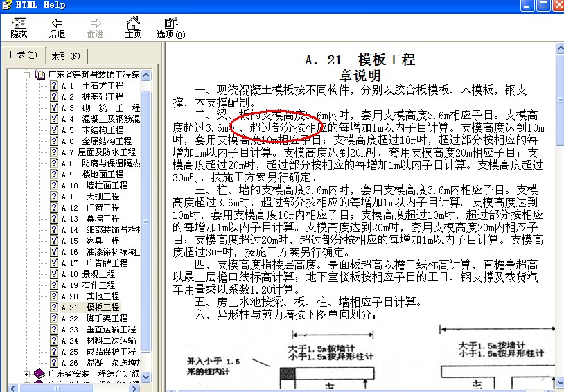Click the topic icon for A.14 细部装饰与栏杆
The height and width of the screenshot is (392, 564).
(54, 230)
